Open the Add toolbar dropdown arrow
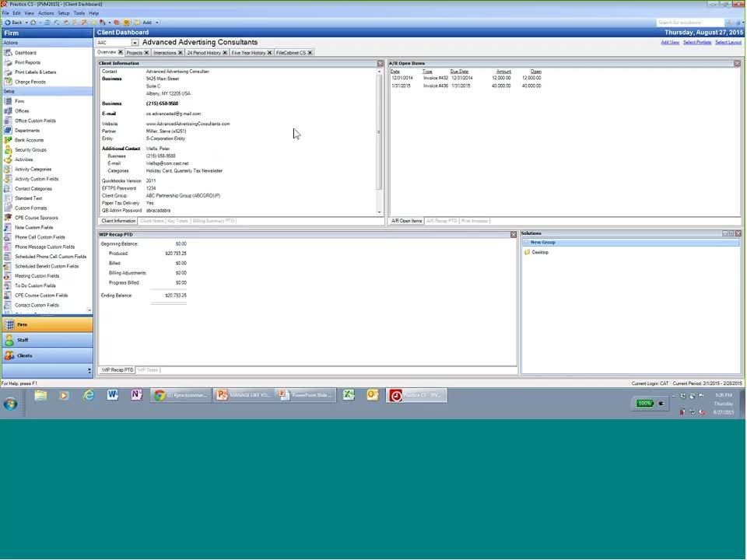The width and height of the screenshot is (747, 560). 156,23
